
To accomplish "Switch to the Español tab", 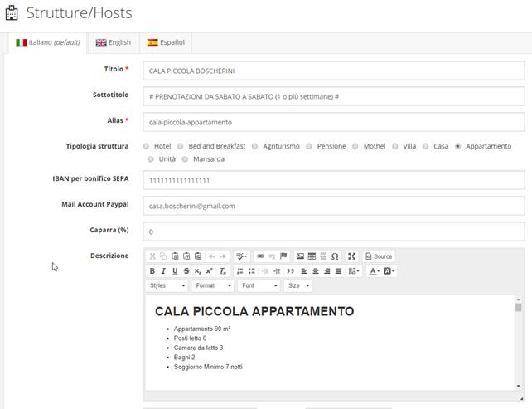I will [166, 42].
